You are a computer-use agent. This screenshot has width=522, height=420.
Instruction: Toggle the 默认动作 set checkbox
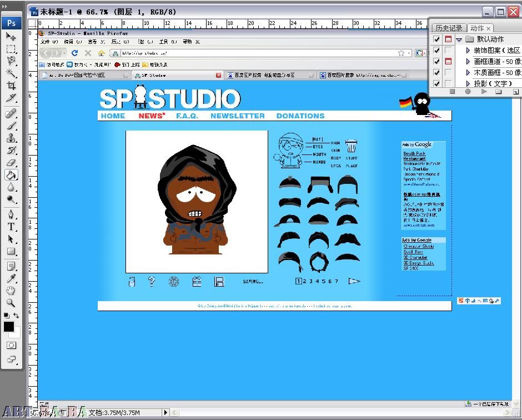pos(436,39)
